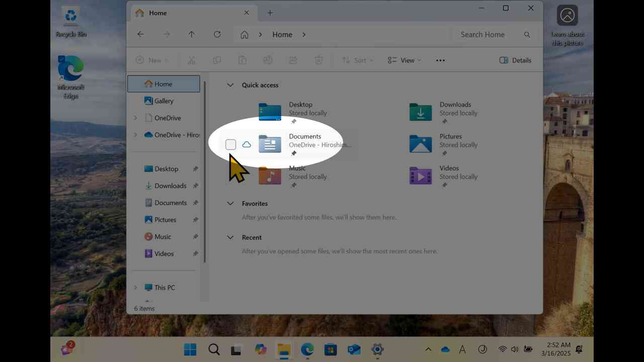This screenshot has width=644, height=362.
Task: Tick the checkbox beside Documents folder
Action: click(x=230, y=145)
